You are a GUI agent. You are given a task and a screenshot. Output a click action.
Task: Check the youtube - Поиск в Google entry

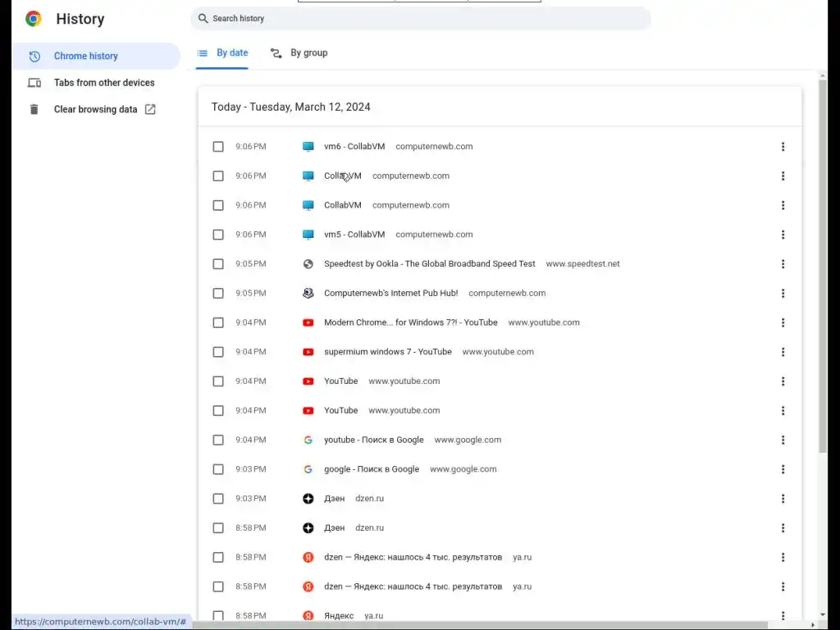[218, 440]
